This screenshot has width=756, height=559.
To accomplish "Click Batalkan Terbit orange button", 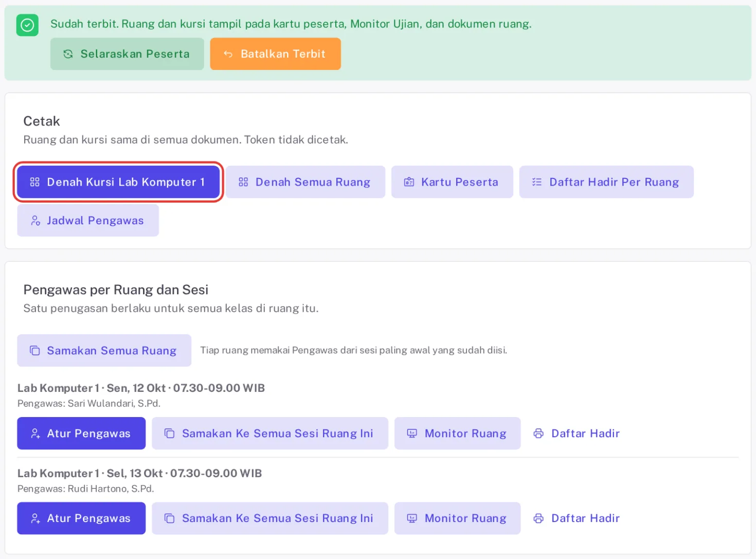I will [x=275, y=54].
